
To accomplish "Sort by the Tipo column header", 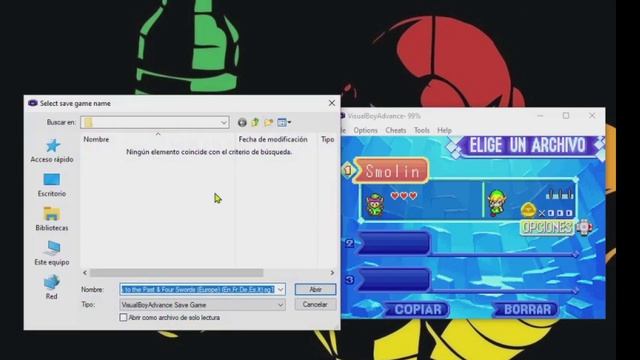I will (x=327, y=139).
